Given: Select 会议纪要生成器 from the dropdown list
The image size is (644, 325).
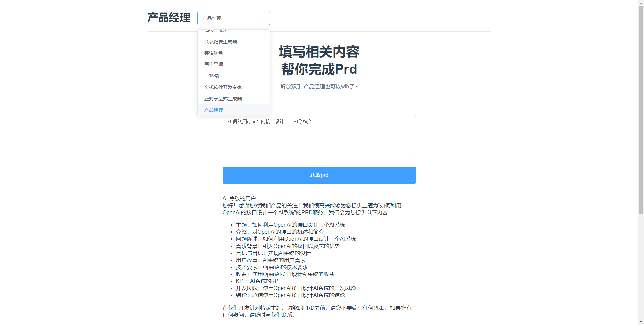Looking at the screenshot, I should point(221,42).
